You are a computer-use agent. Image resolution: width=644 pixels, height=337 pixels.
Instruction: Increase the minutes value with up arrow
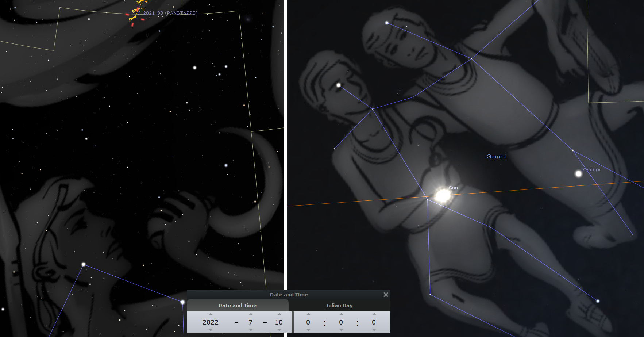tap(341, 314)
